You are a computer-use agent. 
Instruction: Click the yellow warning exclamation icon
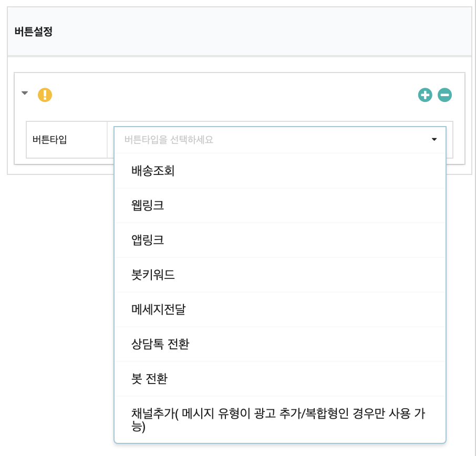(45, 95)
